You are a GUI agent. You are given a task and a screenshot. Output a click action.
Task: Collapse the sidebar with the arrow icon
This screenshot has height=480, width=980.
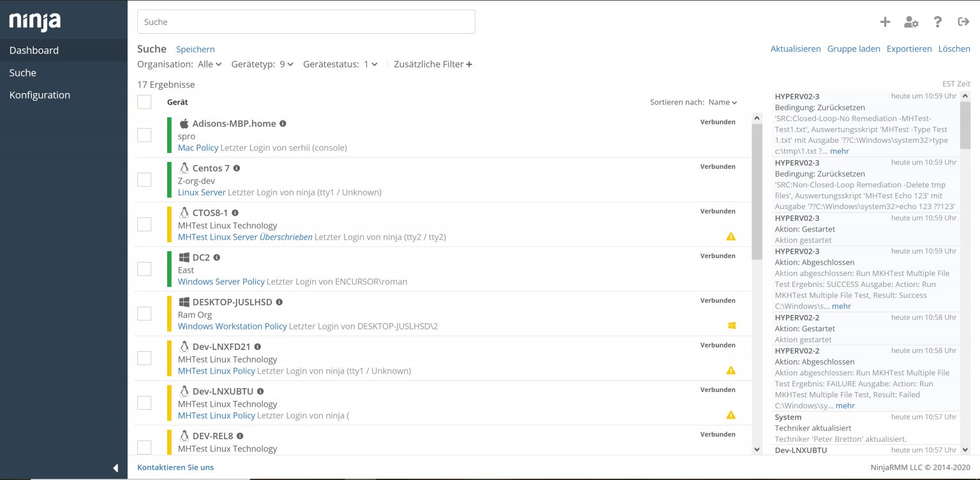tap(115, 468)
